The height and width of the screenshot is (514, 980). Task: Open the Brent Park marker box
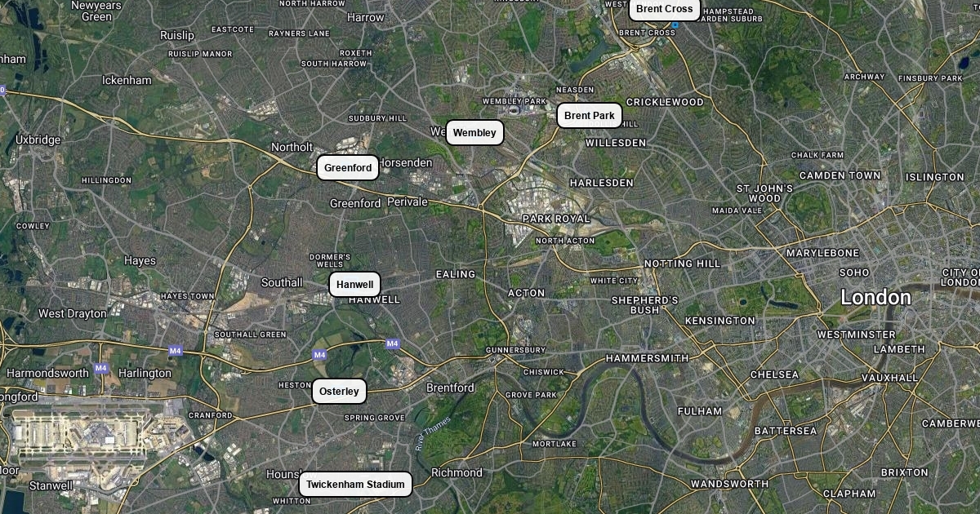point(589,116)
